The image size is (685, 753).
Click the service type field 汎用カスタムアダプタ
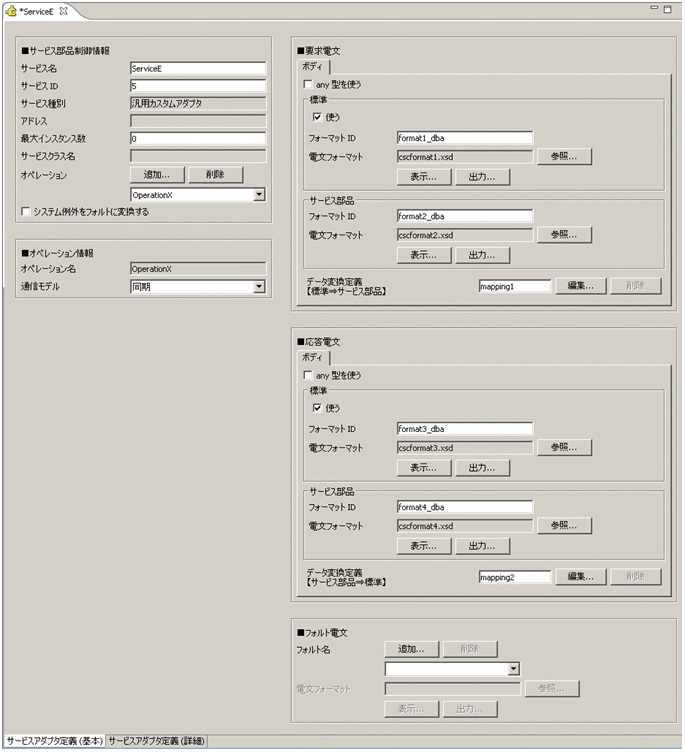tap(198, 103)
